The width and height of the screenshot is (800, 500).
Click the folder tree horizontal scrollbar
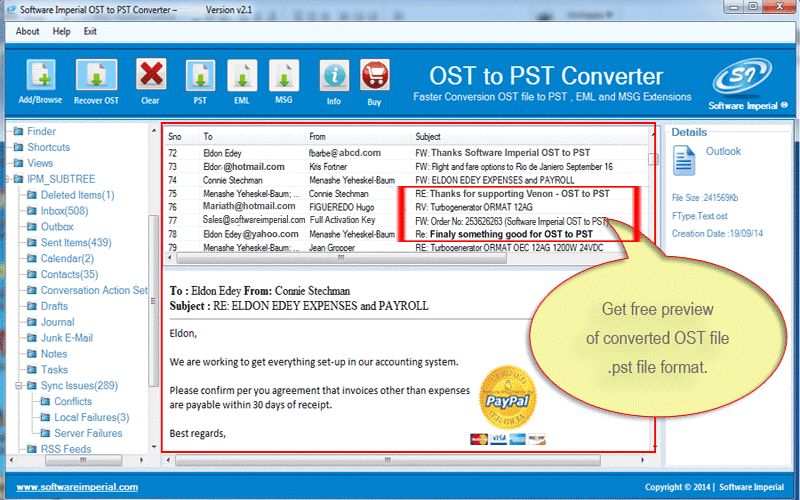(x=84, y=460)
